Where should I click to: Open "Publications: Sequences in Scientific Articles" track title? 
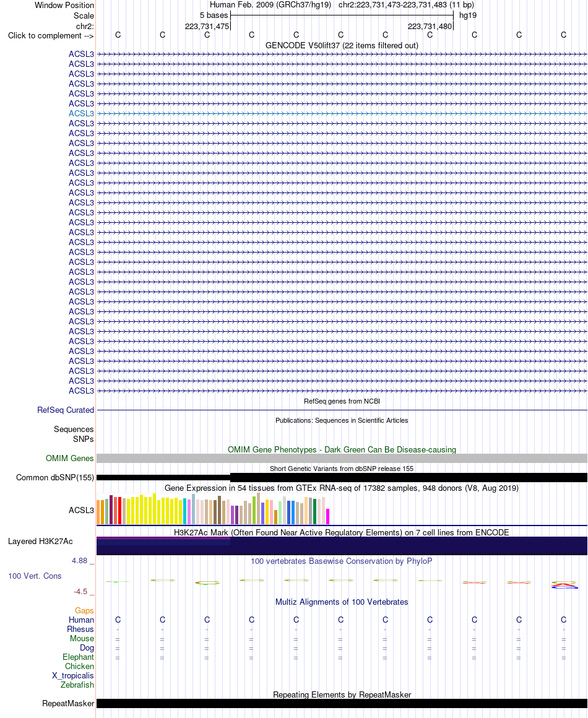tap(342, 420)
